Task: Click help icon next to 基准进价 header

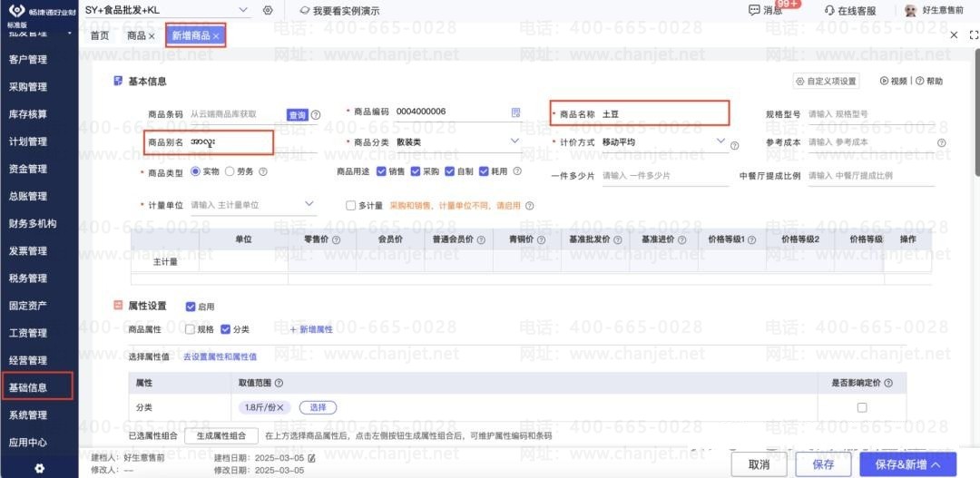Action: 681,240
